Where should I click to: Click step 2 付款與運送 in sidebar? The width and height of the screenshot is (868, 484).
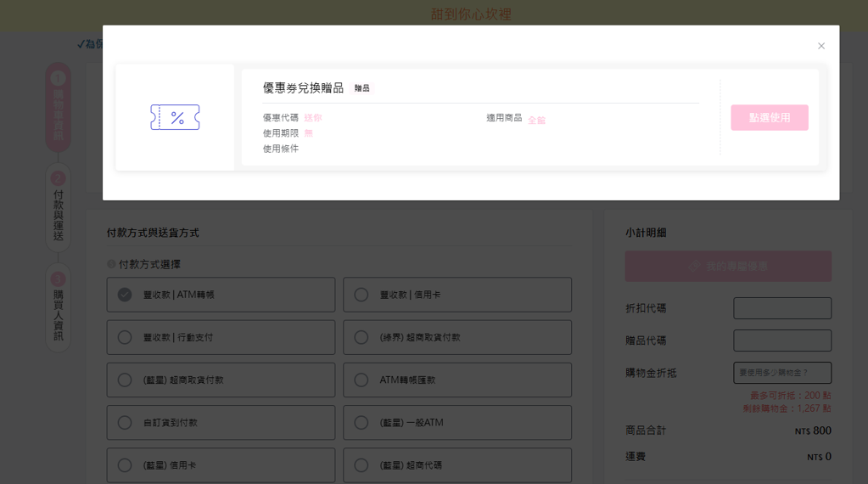59,208
